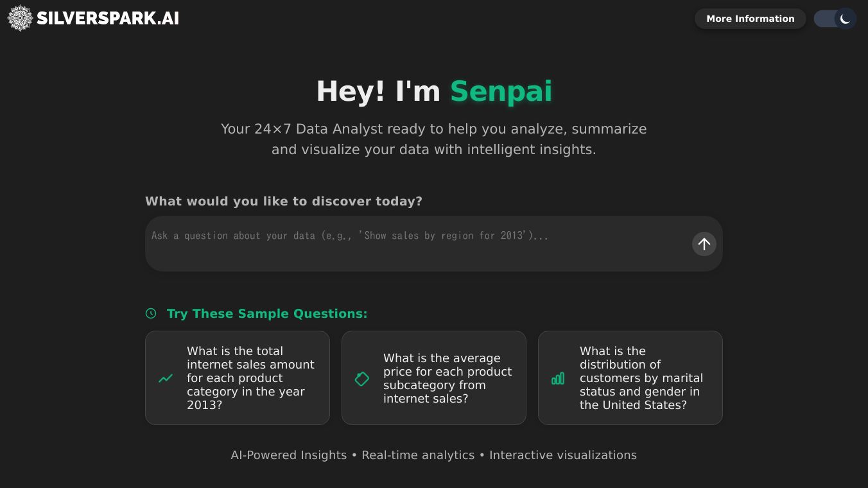Click the What would you like to discover label
Image resolution: width=868 pixels, height=488 pixels.
point(284,201)
